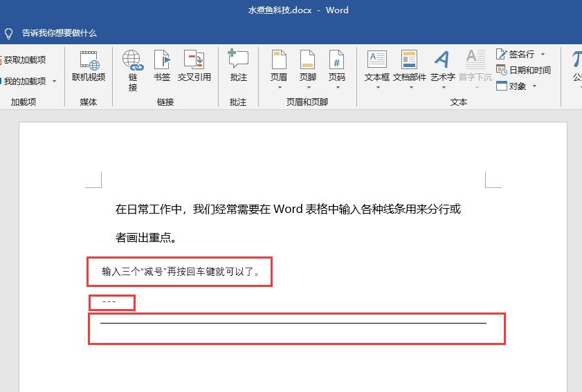This screenshot has width=582, height=392.
Task: Click the paragraph starting 在日常工作中
Action: [288, 209]
